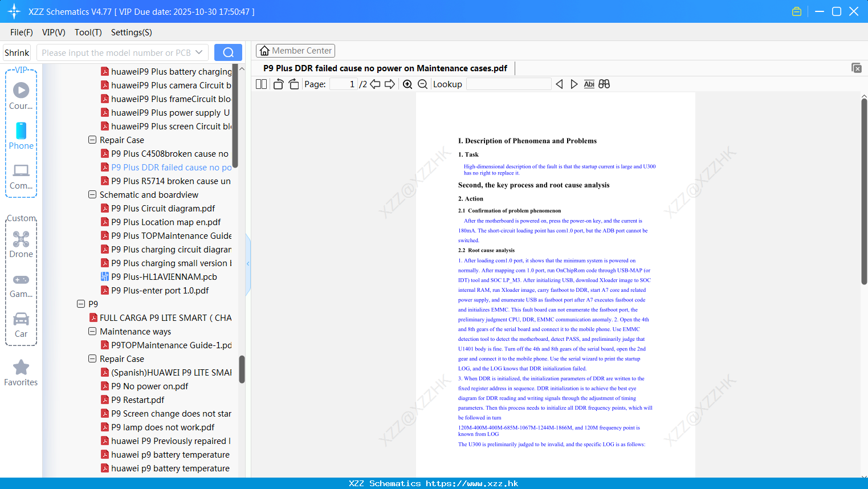Open the Settings(S) menu
Screen dimensions: 868x489
tap(132, 32)
